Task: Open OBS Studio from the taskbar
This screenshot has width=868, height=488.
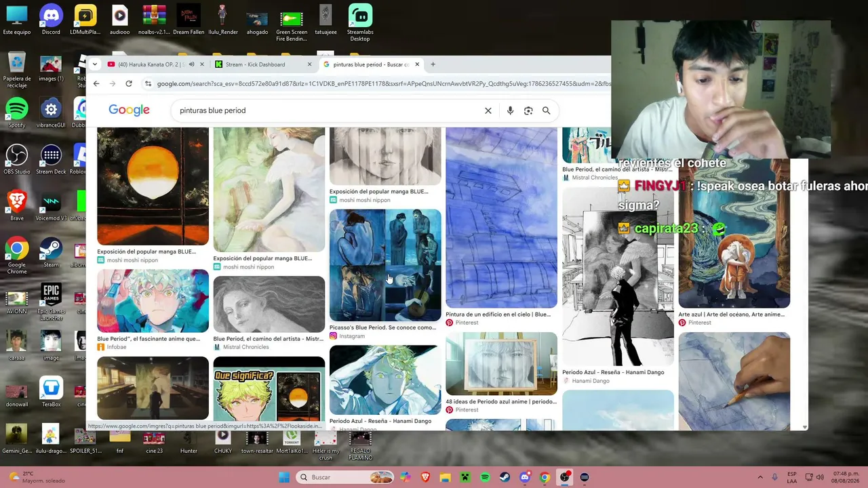Action: pyautogui.click(x=565, y=477)
